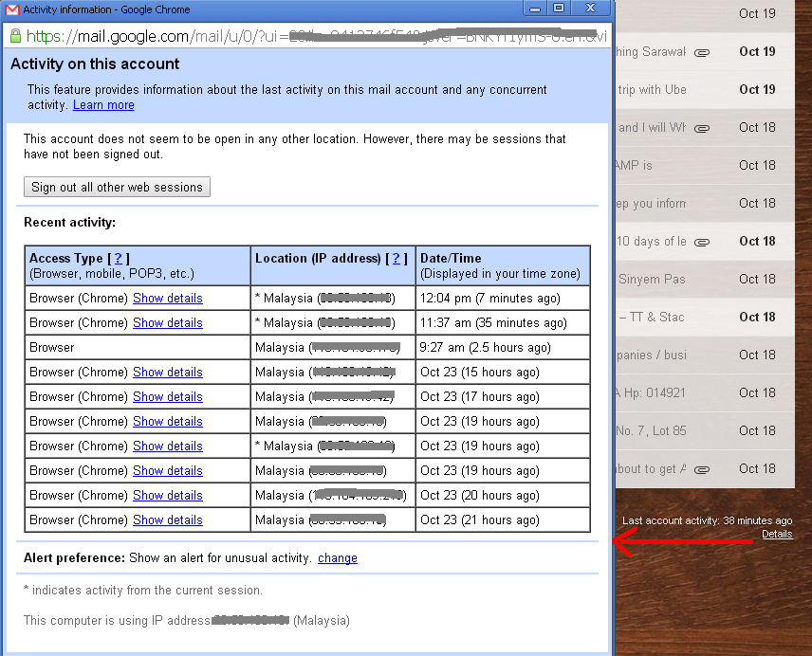Show details for Oct 23 15 hours ago
The image size is (812, 656).
[x=168, y=372]
